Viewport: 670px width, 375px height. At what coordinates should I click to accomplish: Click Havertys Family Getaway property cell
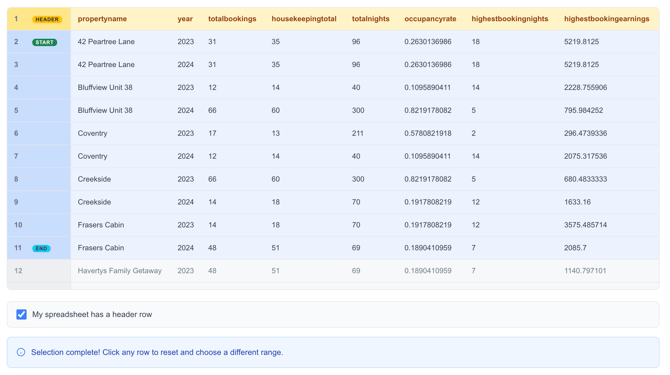(x=120, y=271)
